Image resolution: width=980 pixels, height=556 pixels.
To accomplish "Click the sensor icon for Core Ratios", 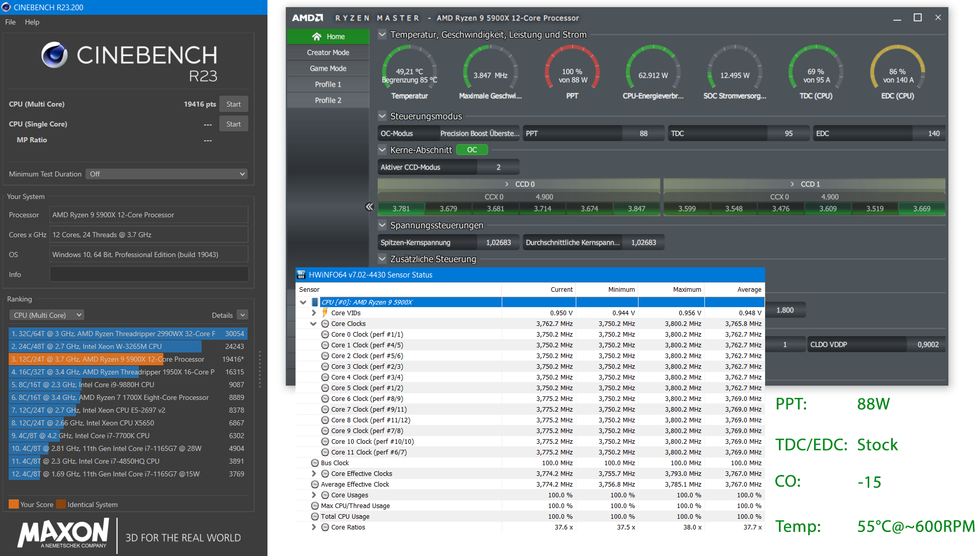I will click(325, 527).
